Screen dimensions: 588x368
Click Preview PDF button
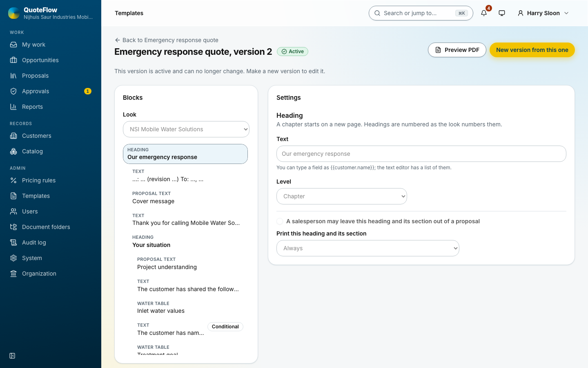pos(457,50)
